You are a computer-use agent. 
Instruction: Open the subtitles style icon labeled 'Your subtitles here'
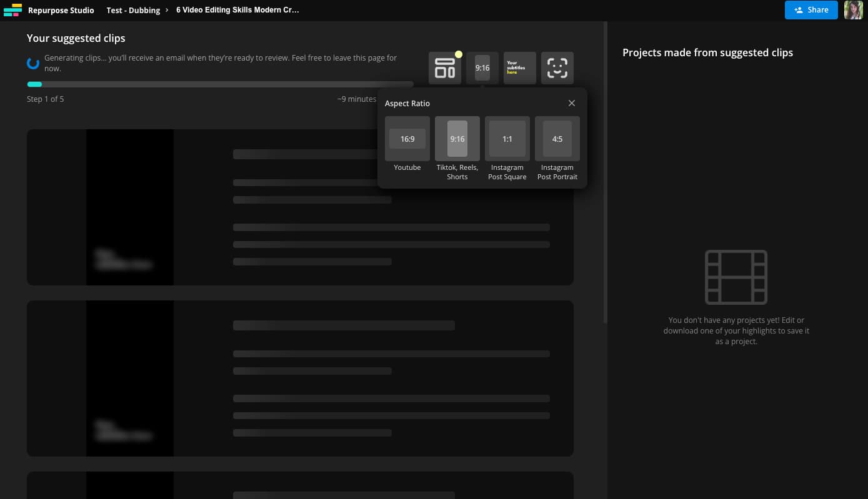(x=519, y=67)
